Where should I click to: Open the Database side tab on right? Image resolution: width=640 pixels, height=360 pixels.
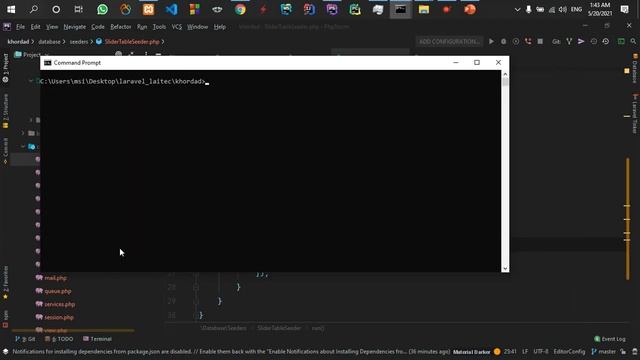(x=635, y=69)
